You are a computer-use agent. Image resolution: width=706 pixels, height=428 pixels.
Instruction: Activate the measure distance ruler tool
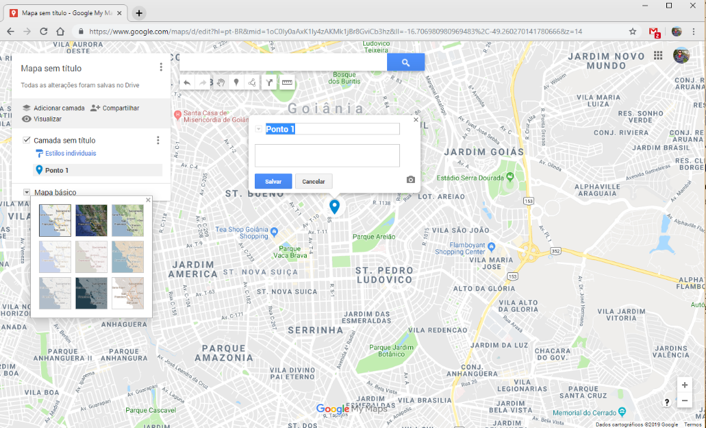point(287,83)
